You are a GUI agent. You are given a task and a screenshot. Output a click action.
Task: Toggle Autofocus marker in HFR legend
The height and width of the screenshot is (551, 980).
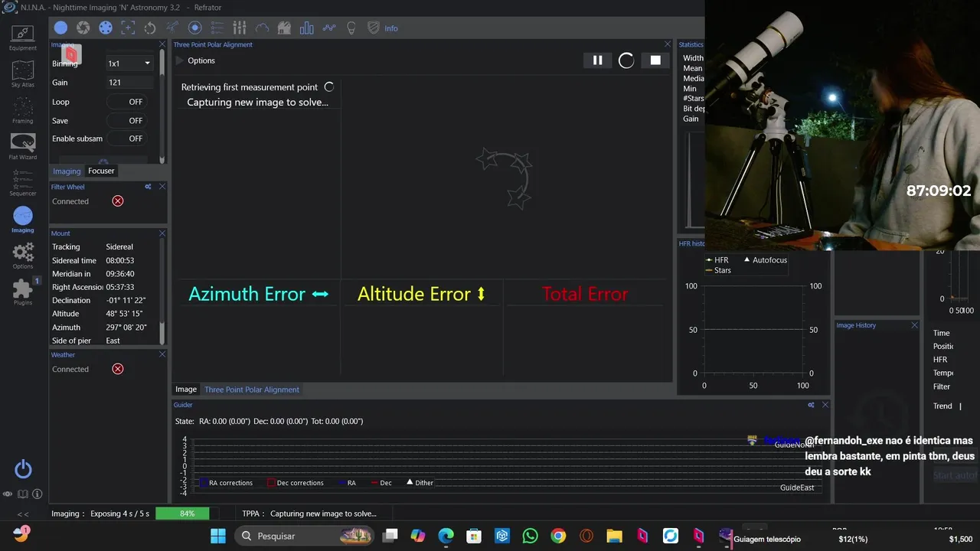[x=765, y=260]
